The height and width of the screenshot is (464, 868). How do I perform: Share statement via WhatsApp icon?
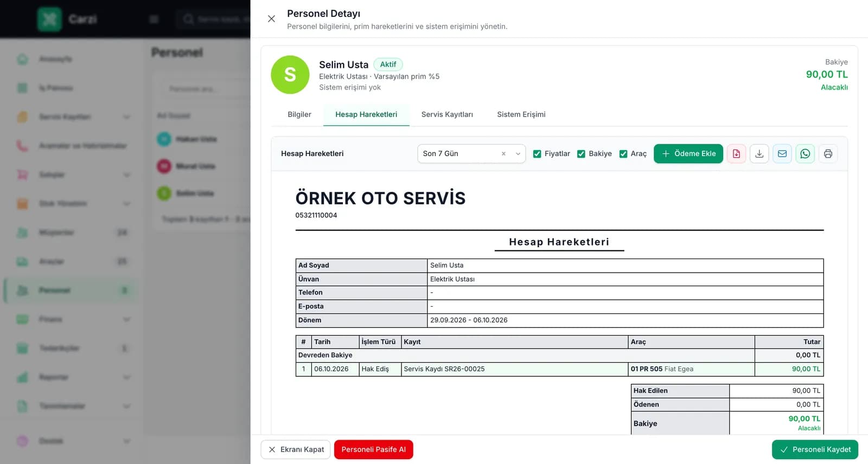(x=805, y=154)
